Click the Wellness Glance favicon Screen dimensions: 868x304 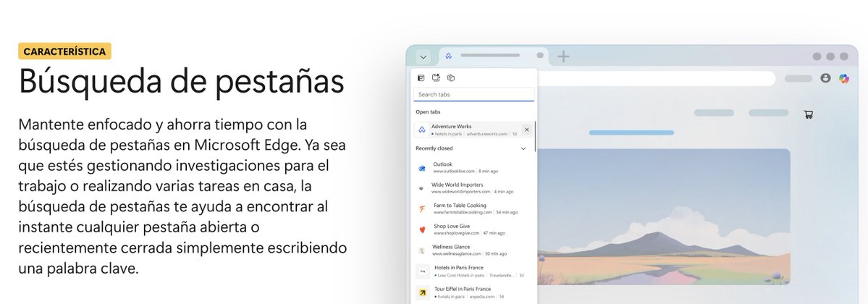(422, 250)
